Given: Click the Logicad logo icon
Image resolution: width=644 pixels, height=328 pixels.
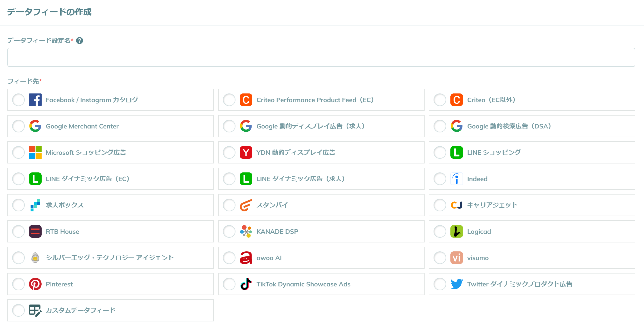Looking at the screenshot, I should pos(457,231).
